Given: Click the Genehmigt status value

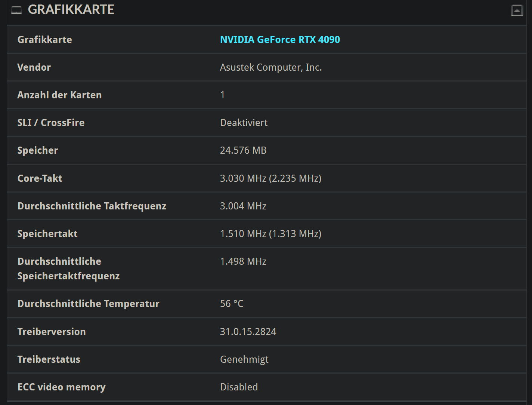Looking at the screenshot, I should coord(244,359).
